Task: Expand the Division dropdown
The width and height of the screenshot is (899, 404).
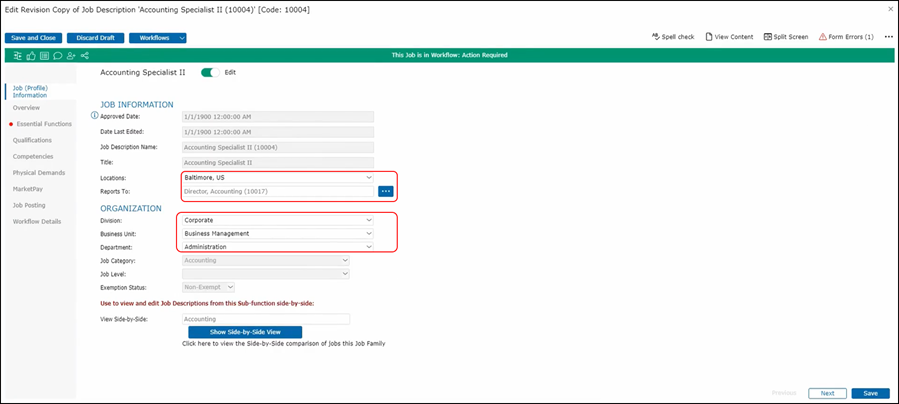Action: [277, 219]
